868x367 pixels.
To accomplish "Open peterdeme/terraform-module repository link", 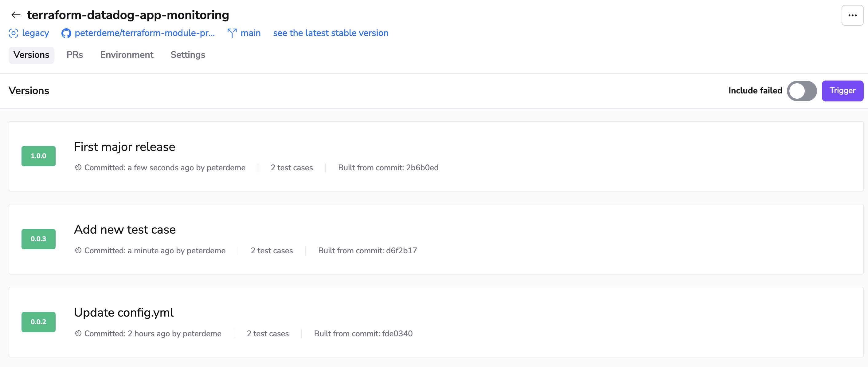I will 144,33.
